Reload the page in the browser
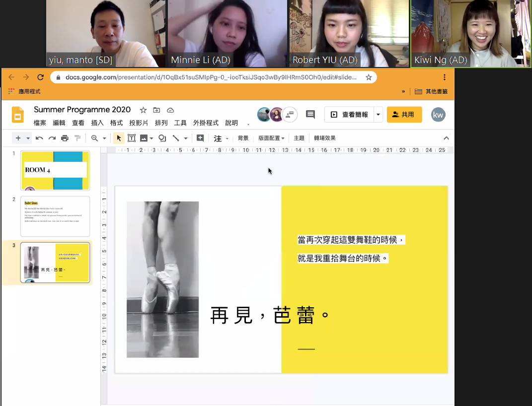The height and width of the screenshot is (406, 532). pyautogui.click(x=41, y=77)
